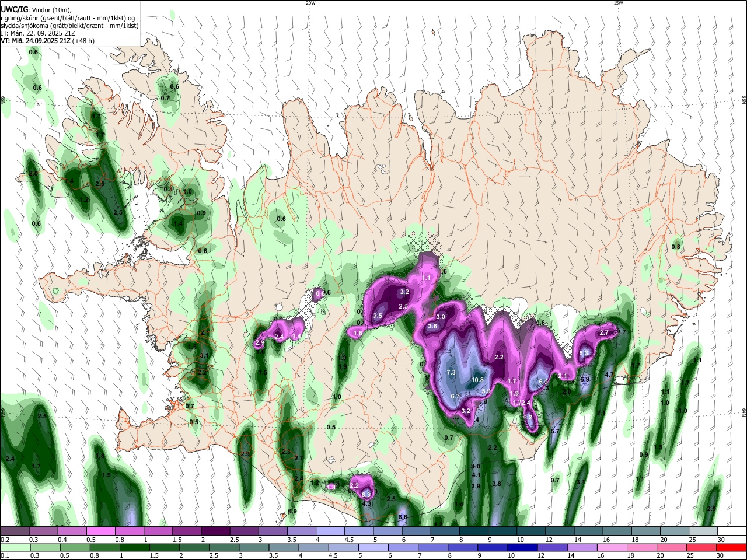Click the 3.8 precipitation value on the map
Viewport: 747px width, 560px height.
click(x=497, y=484)
